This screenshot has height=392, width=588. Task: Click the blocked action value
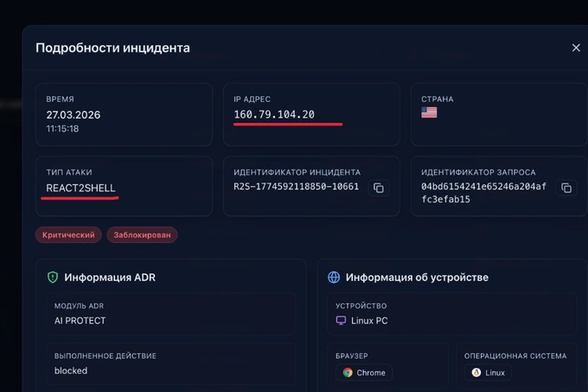click(x=71, y=370)
